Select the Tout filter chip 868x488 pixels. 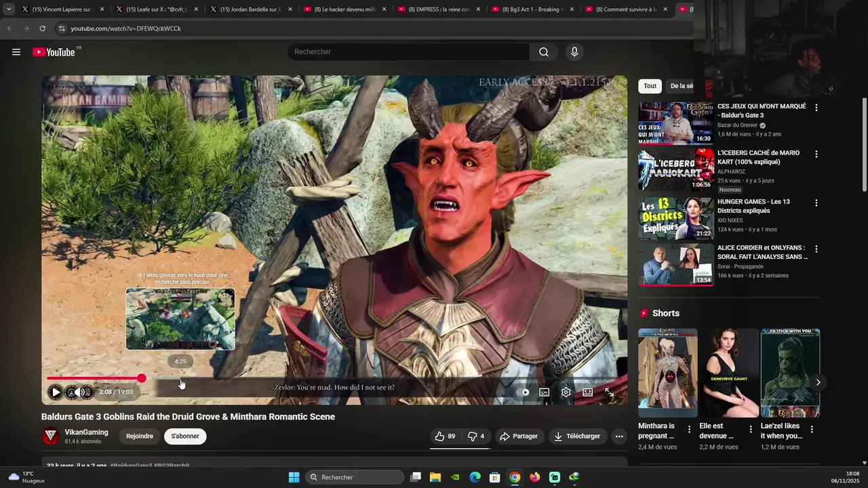[650, 86]
